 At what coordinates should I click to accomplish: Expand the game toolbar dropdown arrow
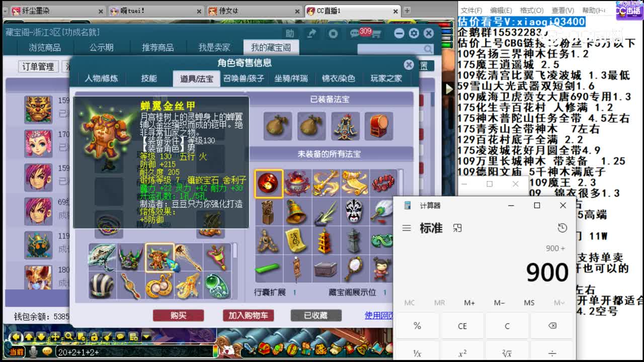coord(146,336)
